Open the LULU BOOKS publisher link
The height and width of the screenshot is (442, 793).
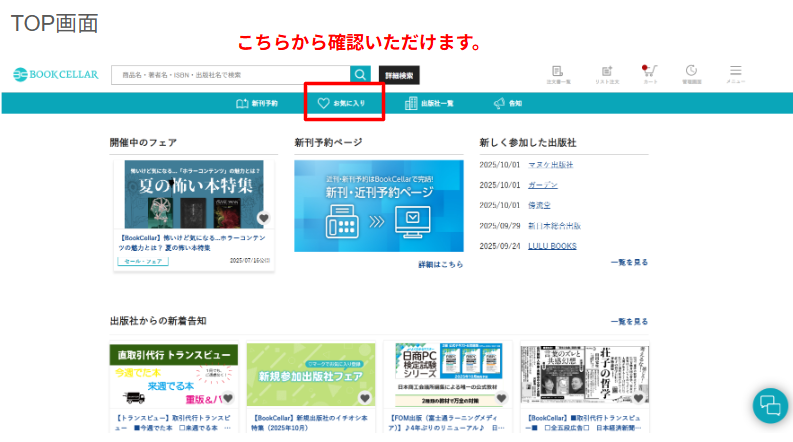(x=552, y=246)
